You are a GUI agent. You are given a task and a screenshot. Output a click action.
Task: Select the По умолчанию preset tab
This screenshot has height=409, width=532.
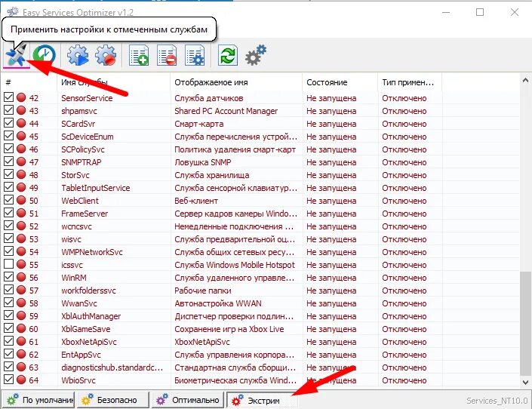38,400
